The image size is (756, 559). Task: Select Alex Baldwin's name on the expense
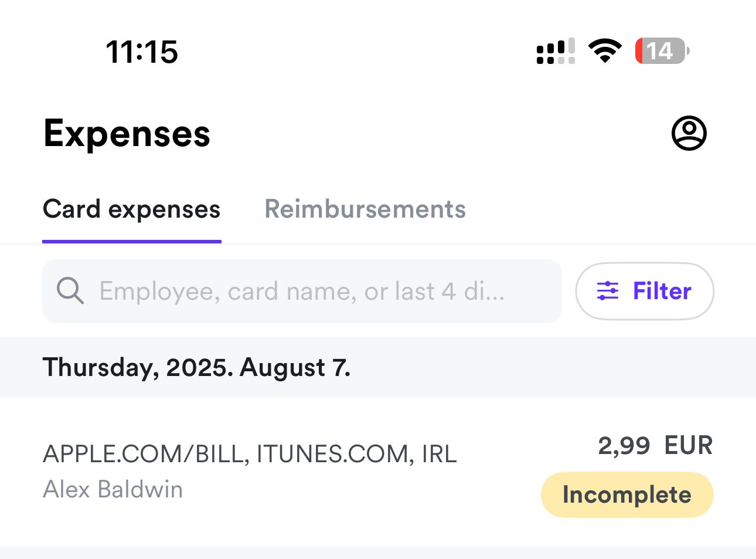point(113,489)
